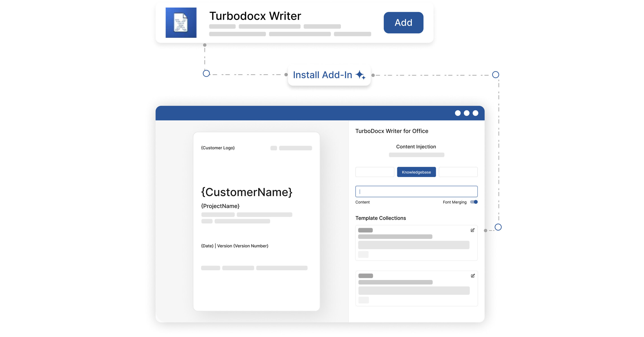
Task: Click the empty field left of Knowledgebase
Action: (x=375, y=172)
